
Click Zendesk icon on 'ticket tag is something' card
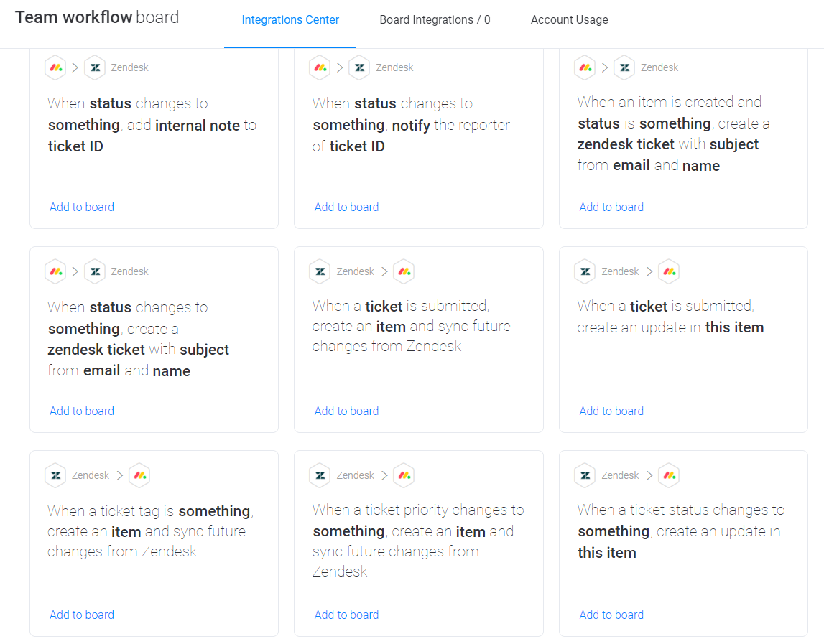tap(56, 475)
